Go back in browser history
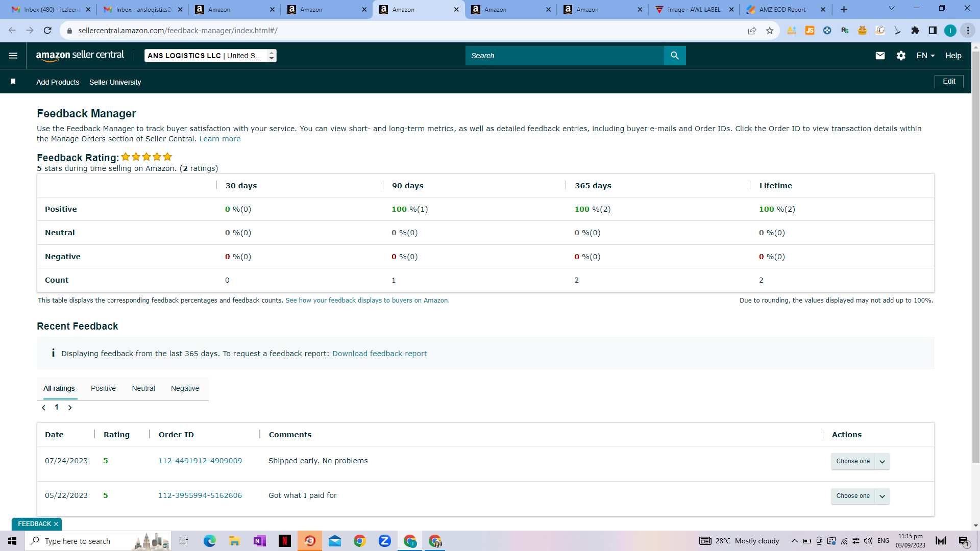The image size is (980, 551). click(x=12, y=31)
